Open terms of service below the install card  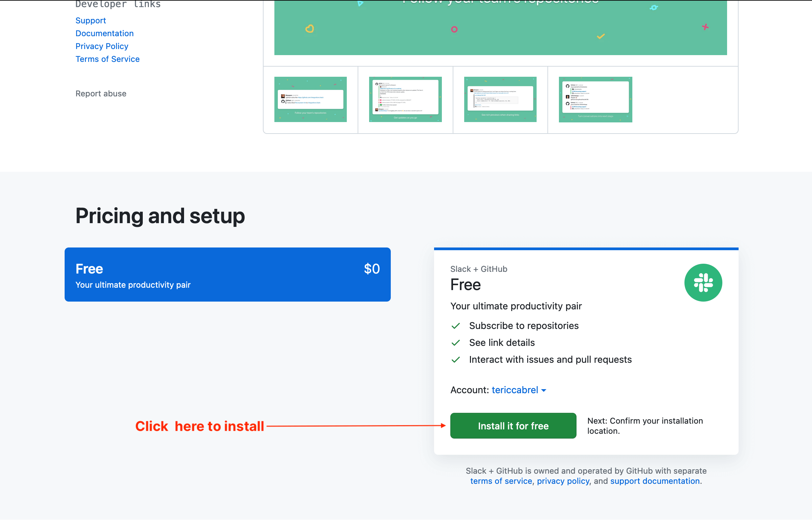500,481
